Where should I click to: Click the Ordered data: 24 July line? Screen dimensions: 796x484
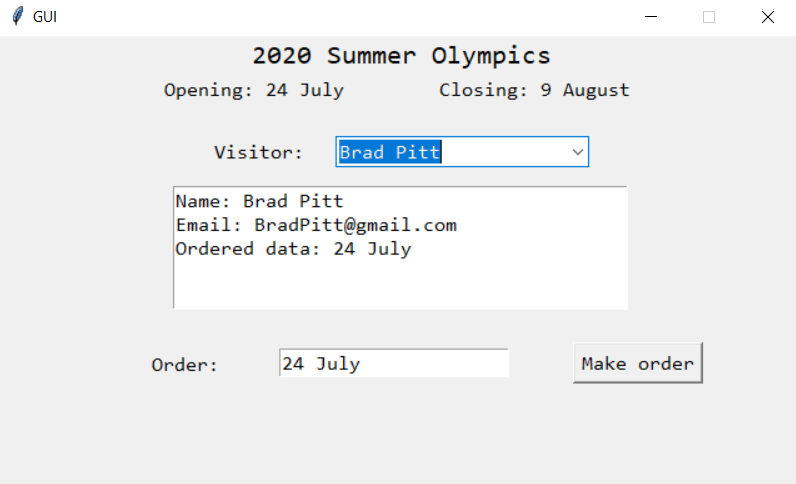click(x=293, y=249)
